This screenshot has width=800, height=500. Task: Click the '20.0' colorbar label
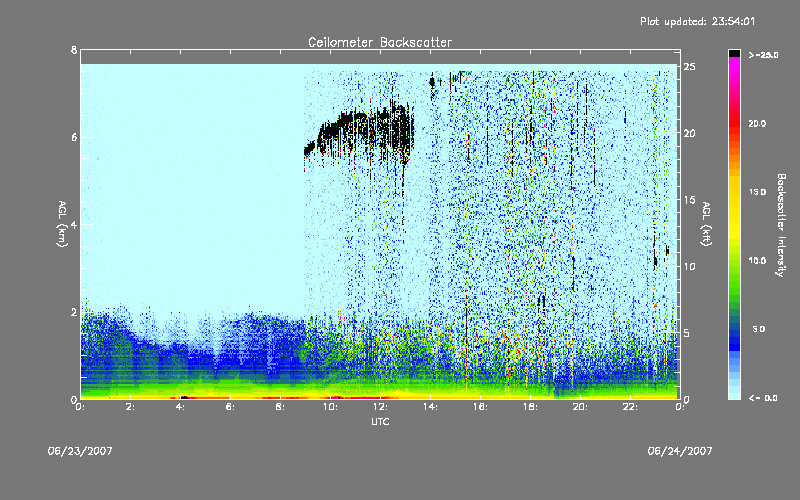757,123
